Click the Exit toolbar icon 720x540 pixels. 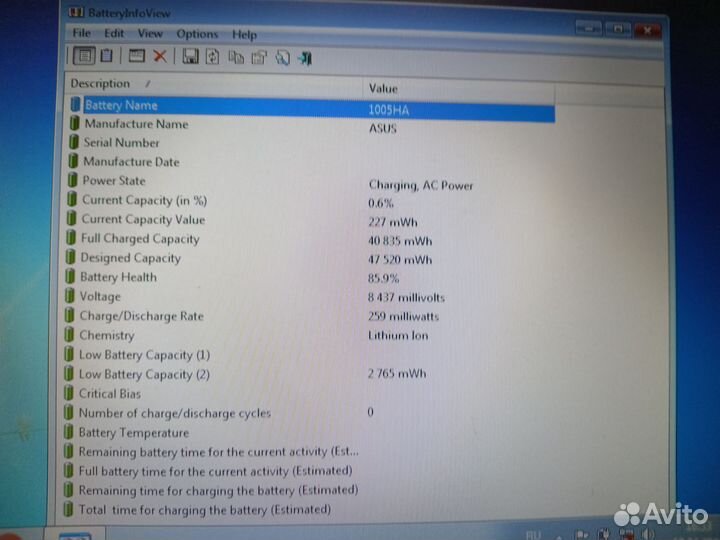pos(304,59)
